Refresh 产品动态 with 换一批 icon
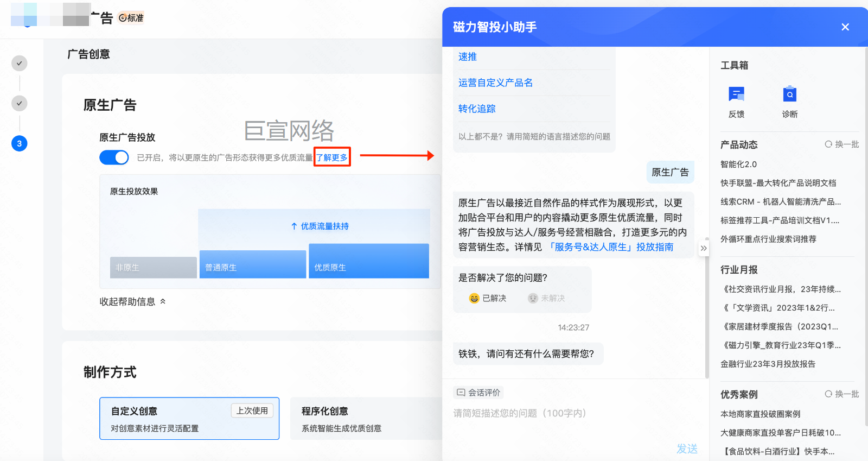Viewport: 868px width, 461px height. point(828,144)
